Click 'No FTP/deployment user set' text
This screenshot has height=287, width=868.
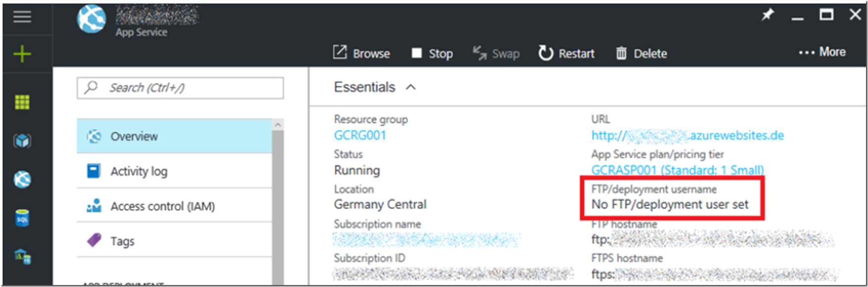(670, 204)
